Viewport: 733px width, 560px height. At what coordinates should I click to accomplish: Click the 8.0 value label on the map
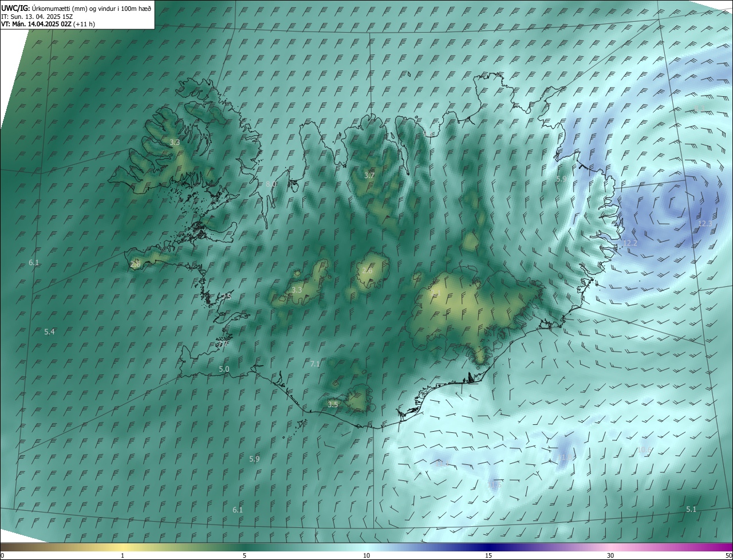click(x=271, y=184)
